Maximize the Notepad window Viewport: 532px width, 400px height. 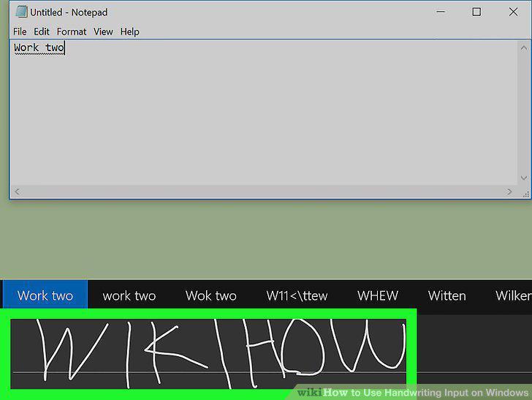point(476,12)
